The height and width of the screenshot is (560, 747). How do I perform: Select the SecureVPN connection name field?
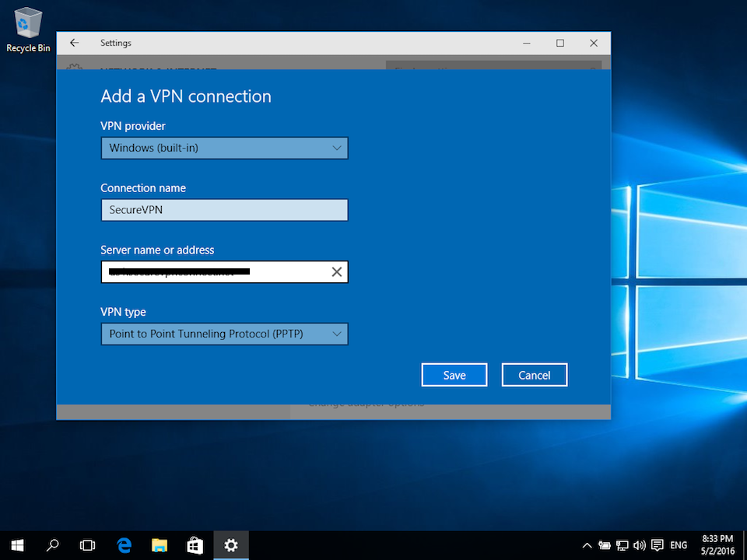pos(224,209)
